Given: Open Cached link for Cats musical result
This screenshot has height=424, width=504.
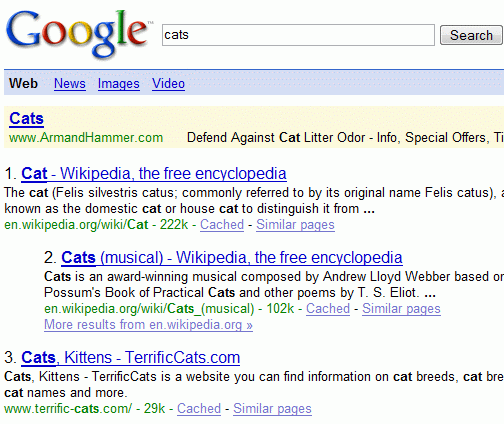Looking at the screenshot, I should click(x=328, y=309).
